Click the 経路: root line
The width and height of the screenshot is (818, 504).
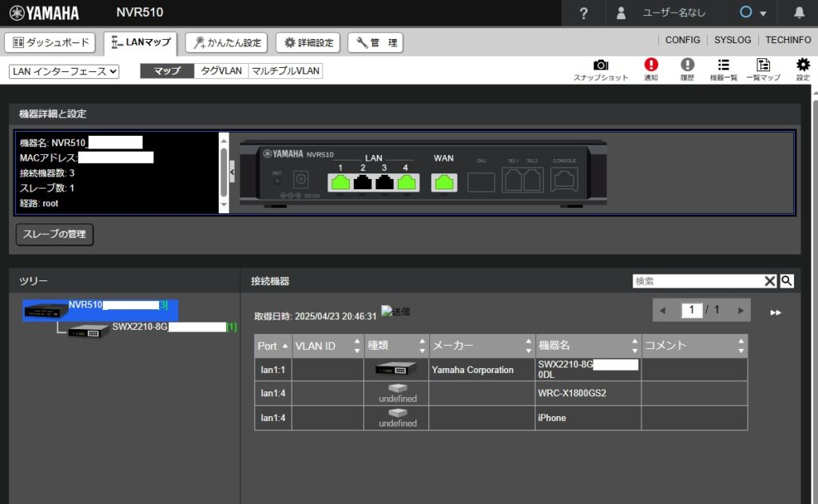39,203
